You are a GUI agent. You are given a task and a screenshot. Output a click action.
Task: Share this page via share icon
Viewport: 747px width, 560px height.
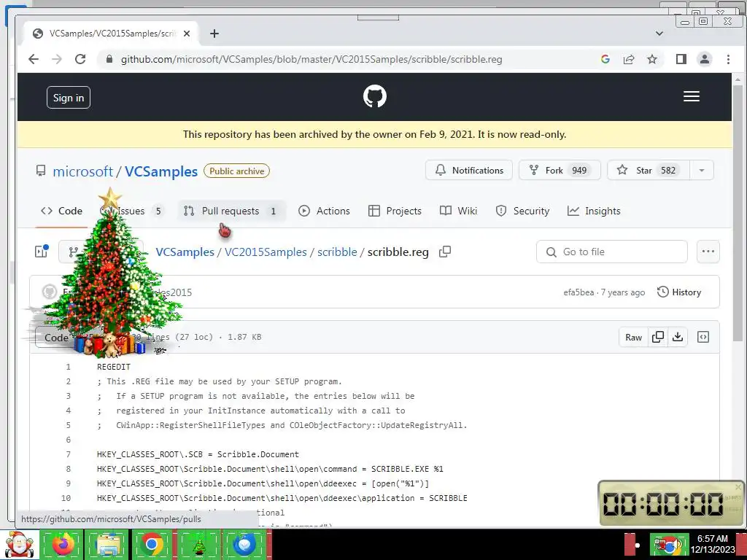tap(629, 59)
